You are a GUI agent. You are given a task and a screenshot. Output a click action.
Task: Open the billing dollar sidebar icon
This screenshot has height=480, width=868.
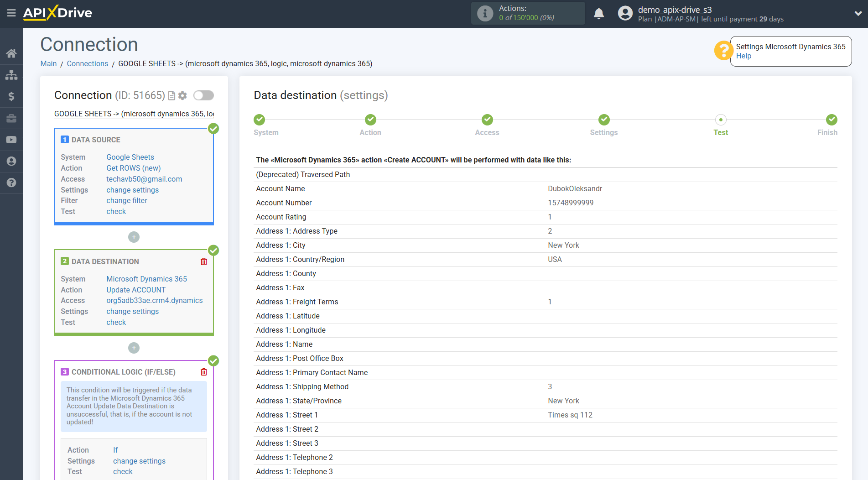tap(11, 96)
